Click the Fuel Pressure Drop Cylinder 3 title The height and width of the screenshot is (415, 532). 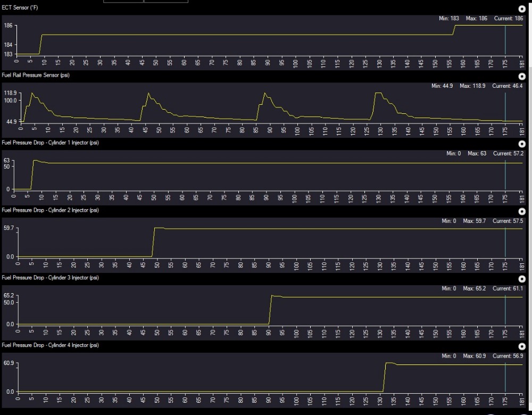coord(50,278)
